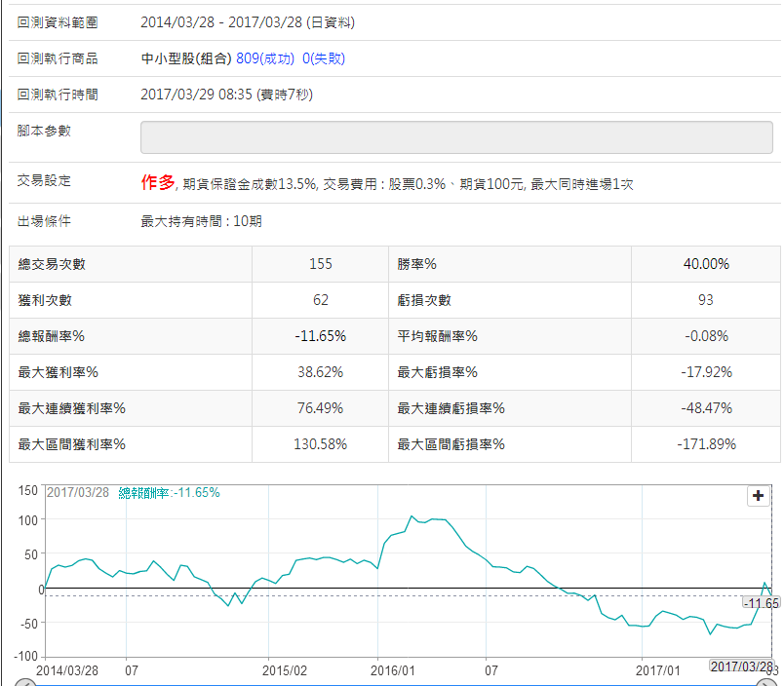
Task: Click the 總報酬率:-11.65% chart legend label
Action: pos(169,492)
